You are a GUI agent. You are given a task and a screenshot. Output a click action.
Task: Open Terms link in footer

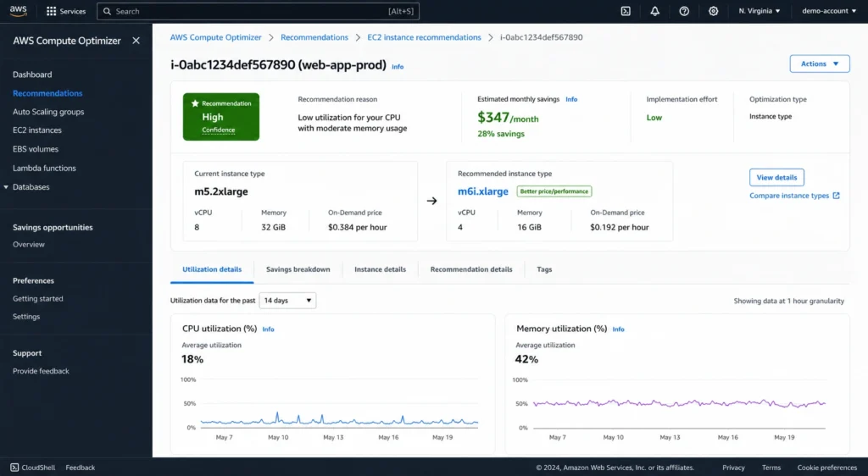(x=771, y=468)
